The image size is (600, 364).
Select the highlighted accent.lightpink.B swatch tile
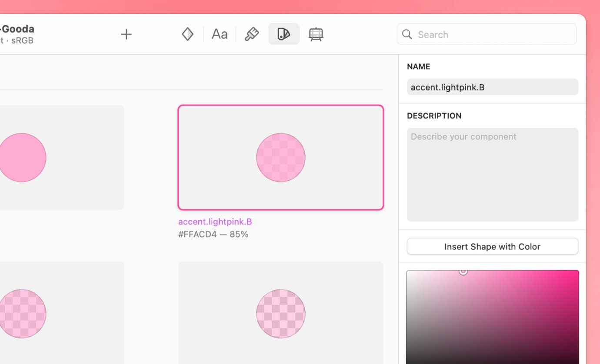pyautogui.click(x=280, y=157)
